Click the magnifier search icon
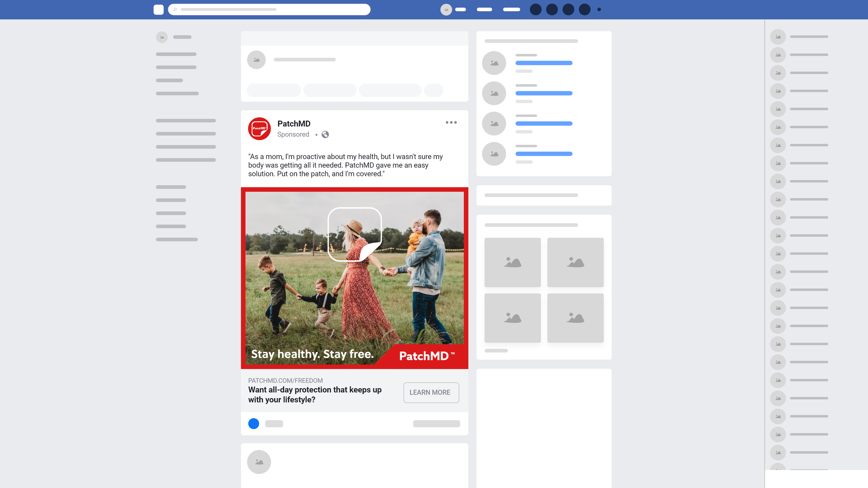The height and width of the screenshot is (488, 868). [175, 10]
